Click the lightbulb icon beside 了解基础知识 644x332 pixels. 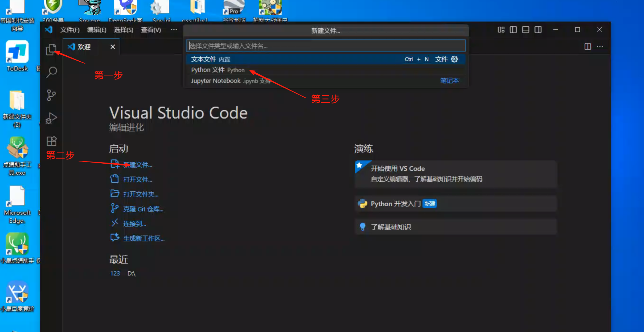tap(363, 227)
